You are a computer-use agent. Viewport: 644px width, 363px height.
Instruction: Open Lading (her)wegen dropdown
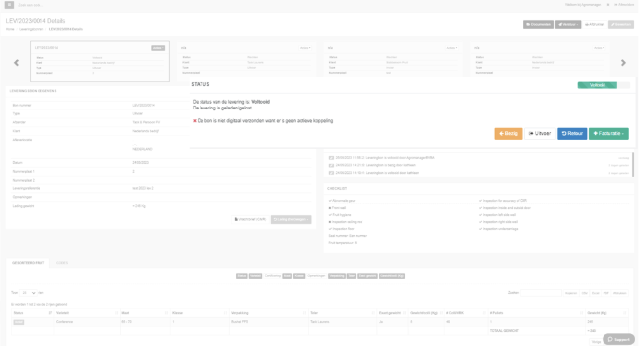coord(290,219)
